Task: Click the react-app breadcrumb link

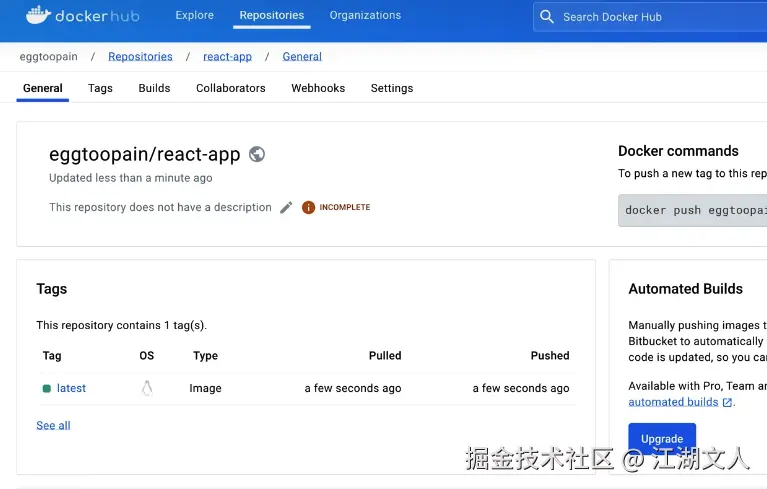Action: (x=227, y=57)
